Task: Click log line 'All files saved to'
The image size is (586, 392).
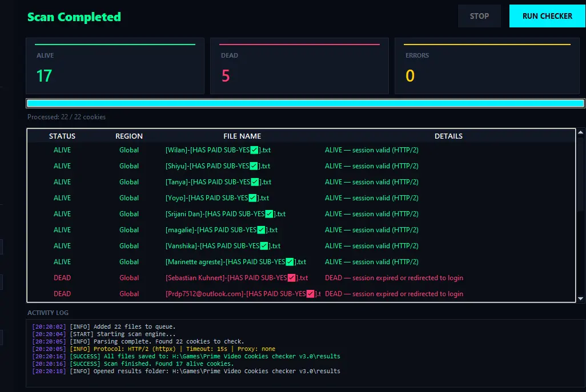Action: (x=186, y=357)
